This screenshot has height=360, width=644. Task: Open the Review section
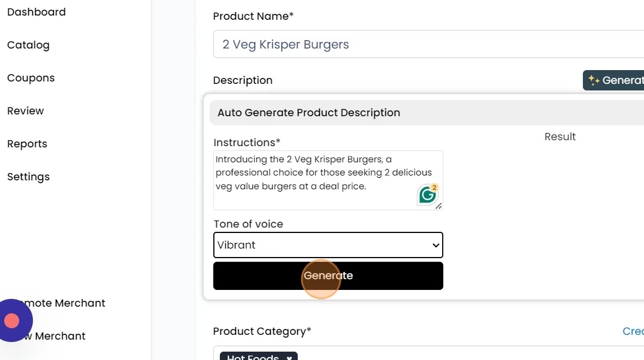(x=26, y=111)
